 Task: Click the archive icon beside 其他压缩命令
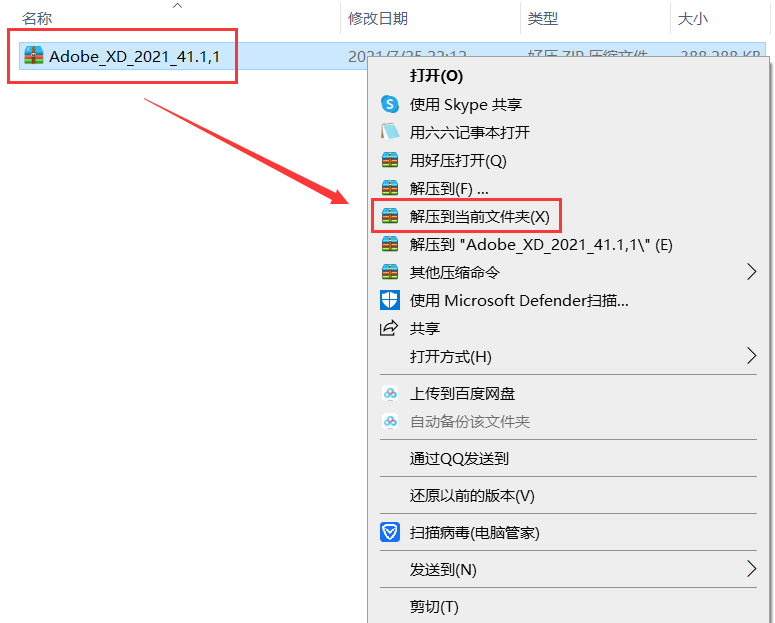(390, 272)
